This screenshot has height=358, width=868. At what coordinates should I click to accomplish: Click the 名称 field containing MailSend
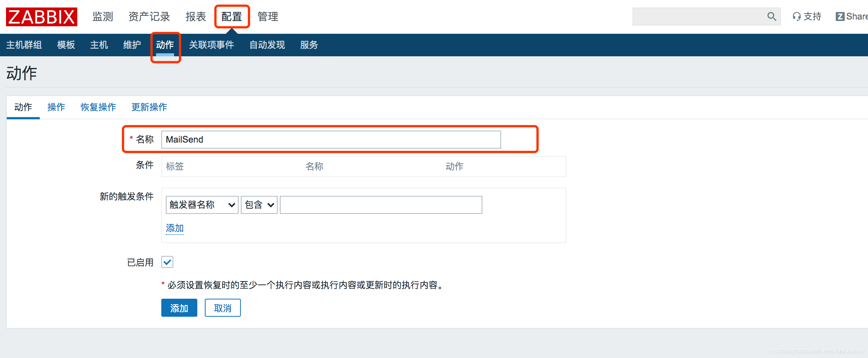tap(331, 140)
